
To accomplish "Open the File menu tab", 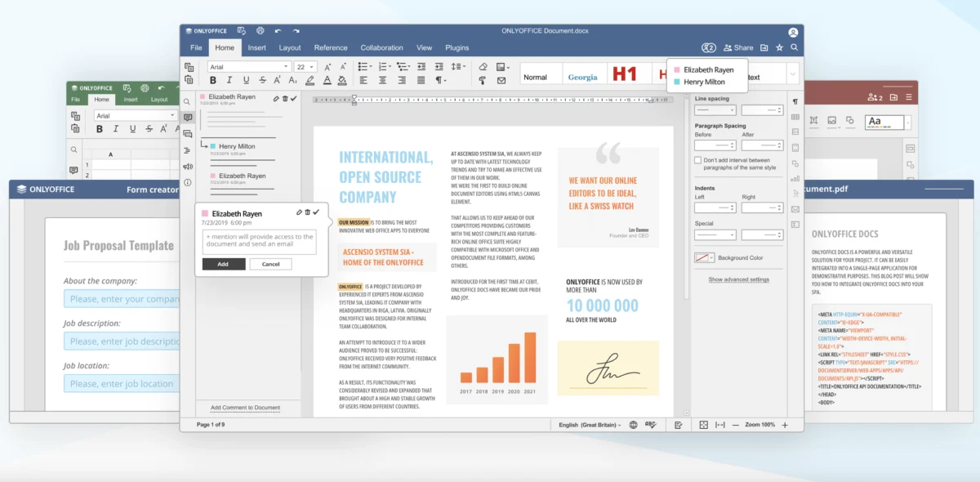I will [196, 47].
